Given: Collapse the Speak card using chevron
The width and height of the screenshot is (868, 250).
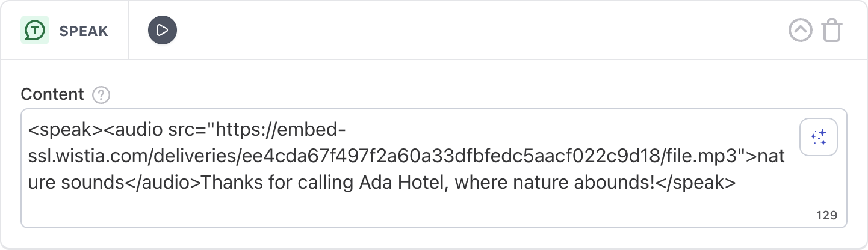Looking at the screenshot, I should 800,30.
